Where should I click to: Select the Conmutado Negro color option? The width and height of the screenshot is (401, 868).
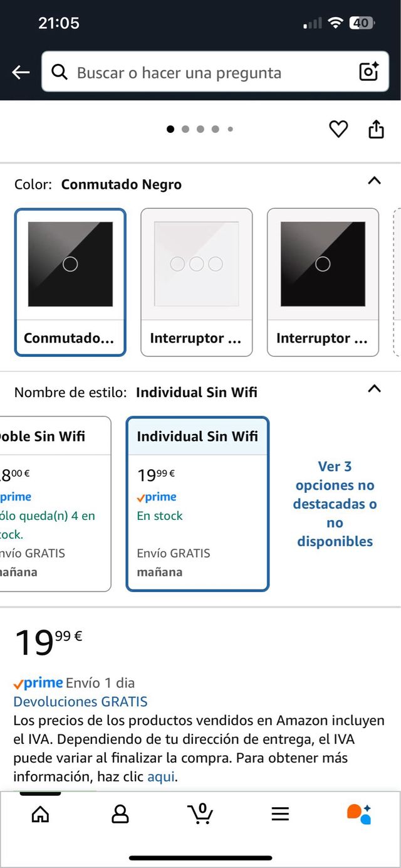[x=70, y=281]
